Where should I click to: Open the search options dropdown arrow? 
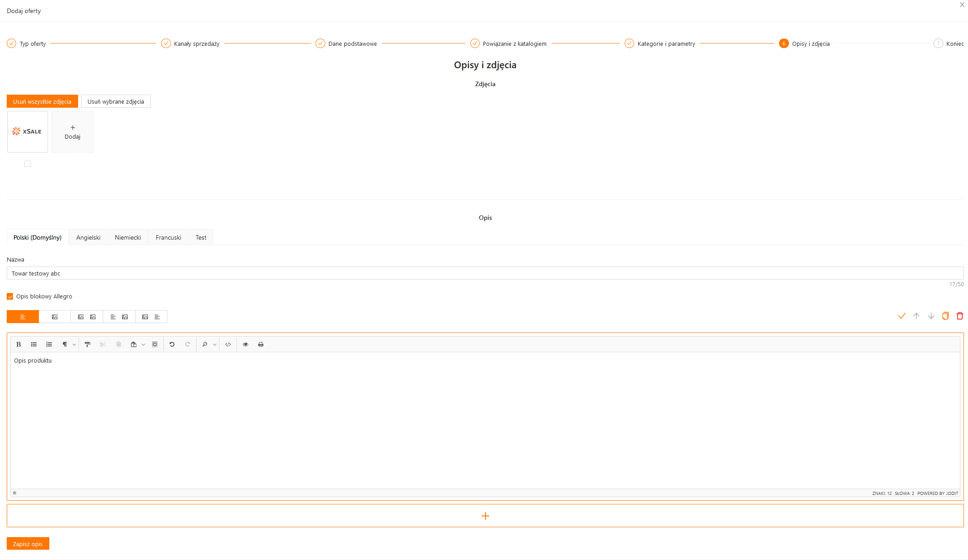tap(215, 345)
